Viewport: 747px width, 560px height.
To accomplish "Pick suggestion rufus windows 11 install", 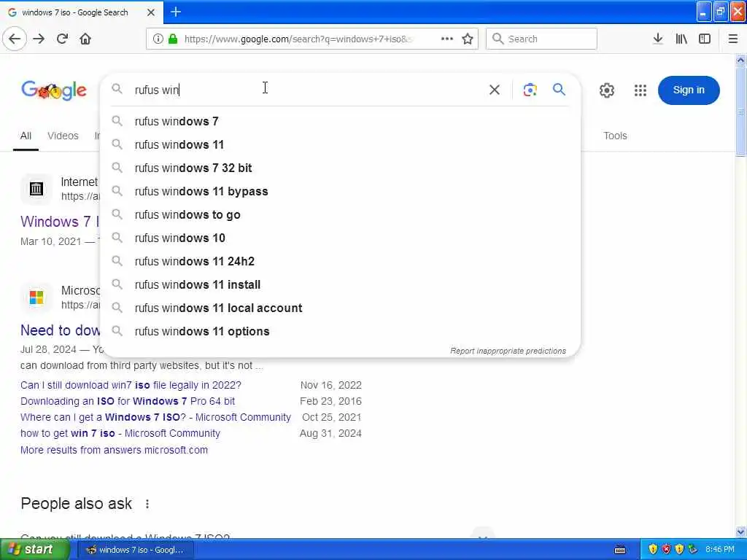I will pyautogui.click(x=340, y=285).
